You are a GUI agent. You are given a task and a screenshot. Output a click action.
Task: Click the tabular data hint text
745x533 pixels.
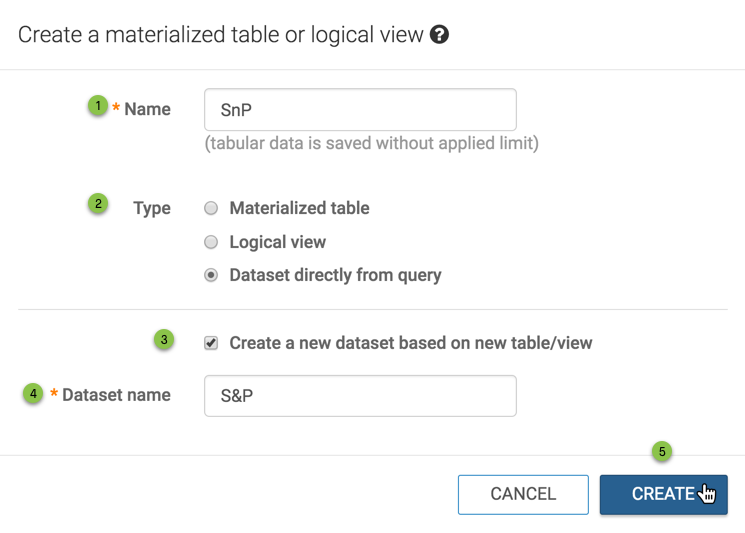tap(371, 144)
